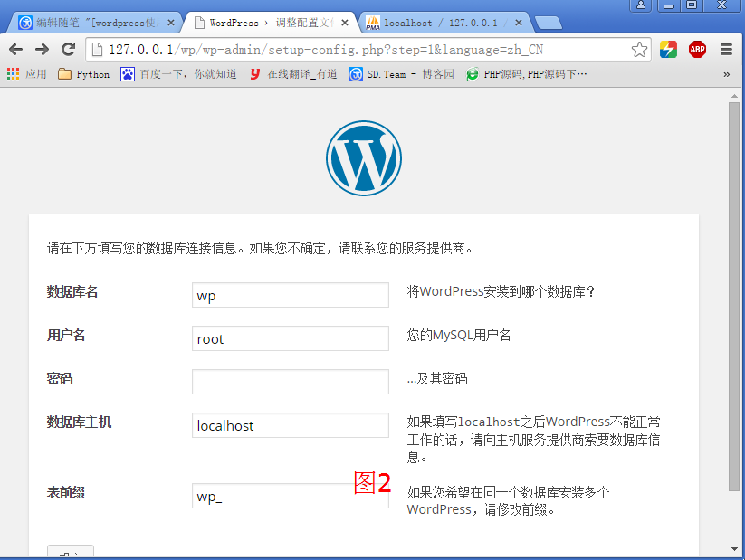
Task: Show more bookmarks with the chevron
Action: pos(726,74)
